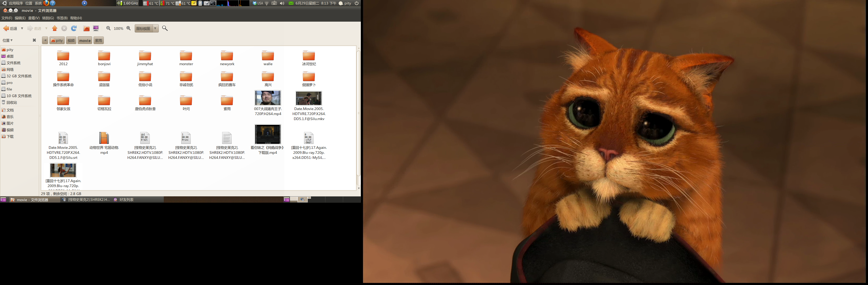Viewport: 868px width, 285px height.
Task: Expand the 位置 side pane selector
Action: [8, 40]
